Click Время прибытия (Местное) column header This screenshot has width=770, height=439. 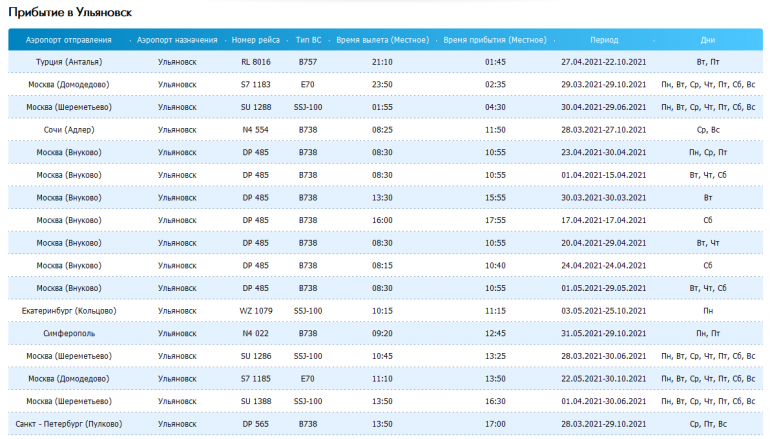(494, 40)
